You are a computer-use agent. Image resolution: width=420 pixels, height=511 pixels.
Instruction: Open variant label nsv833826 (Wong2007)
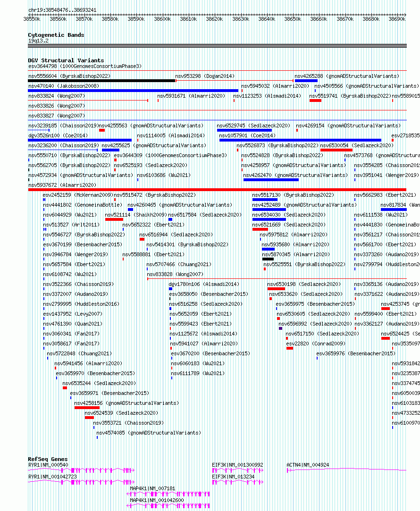click(x=57, y=106)
